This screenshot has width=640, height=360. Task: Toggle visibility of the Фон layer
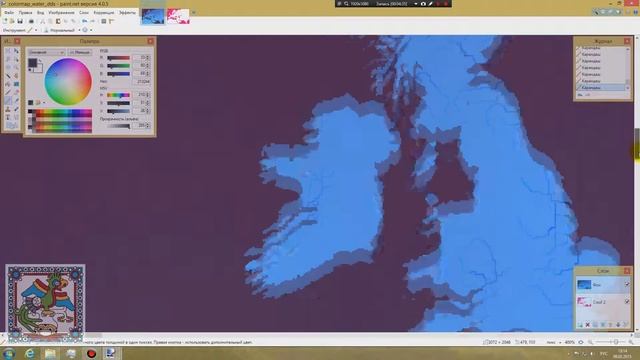click(x=627, y=284)
